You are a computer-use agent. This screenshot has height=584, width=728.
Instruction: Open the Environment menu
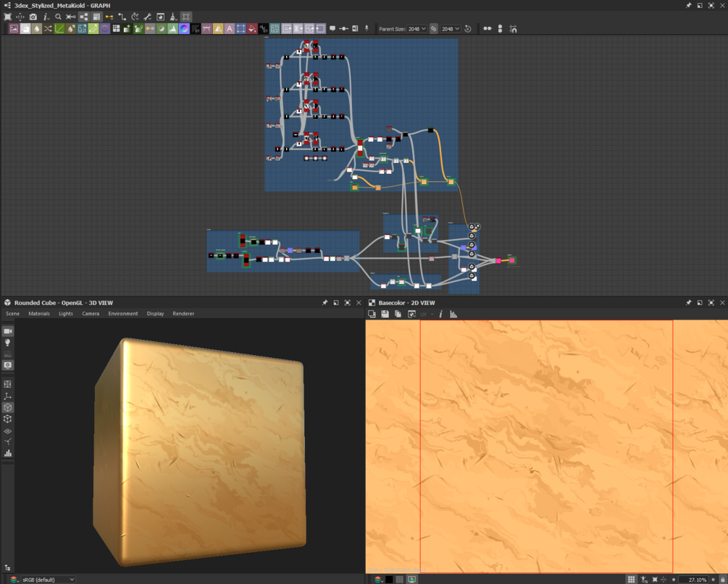coord(123,314)
